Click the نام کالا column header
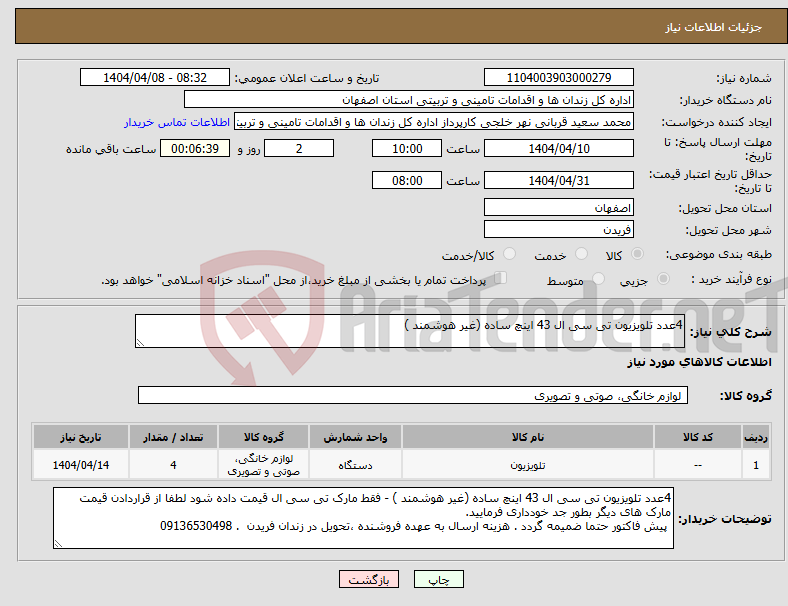Screen dimensions: 788x606 pos(528,437)
